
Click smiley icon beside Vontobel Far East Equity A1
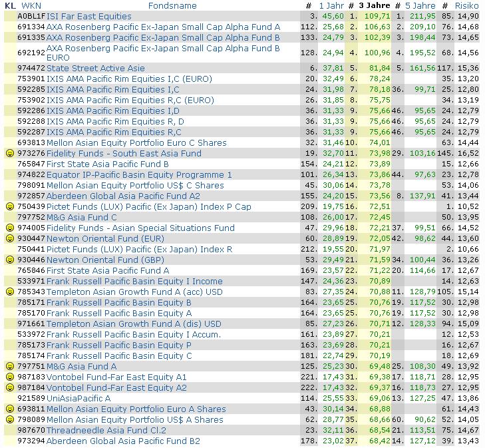(x=10, y=377)
